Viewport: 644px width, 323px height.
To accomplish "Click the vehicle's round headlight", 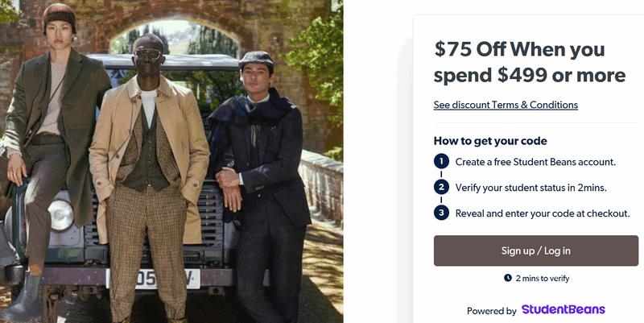I will pyautogui.click(x=59, y=216).
